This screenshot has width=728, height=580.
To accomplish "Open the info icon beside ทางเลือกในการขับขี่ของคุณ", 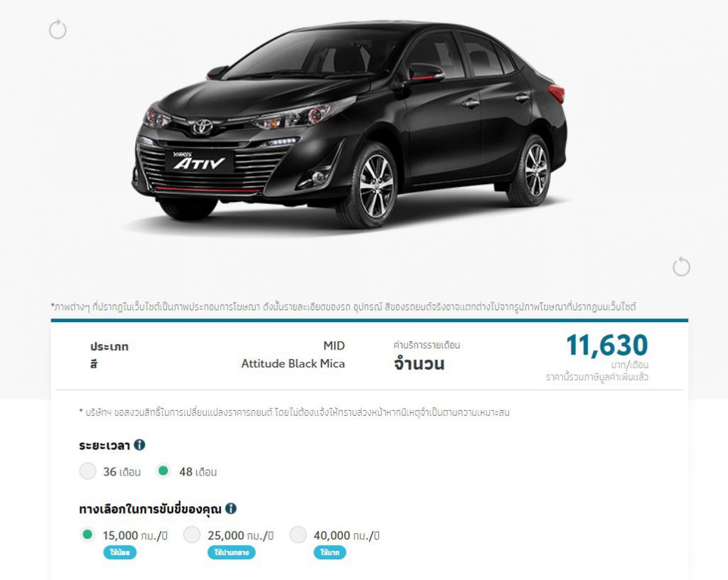I will (231, 508).
